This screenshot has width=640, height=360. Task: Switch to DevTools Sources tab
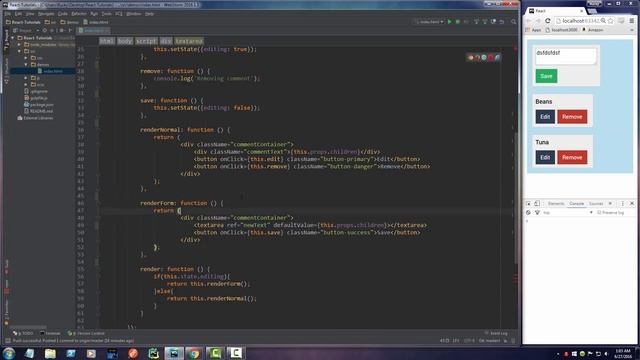pyautogui.click(x=596, y=203)
